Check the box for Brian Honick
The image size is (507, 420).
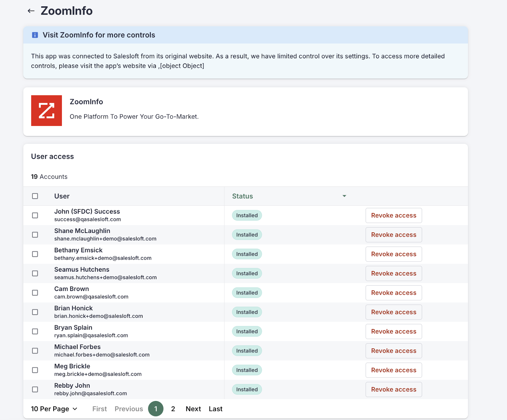[35, 312]
